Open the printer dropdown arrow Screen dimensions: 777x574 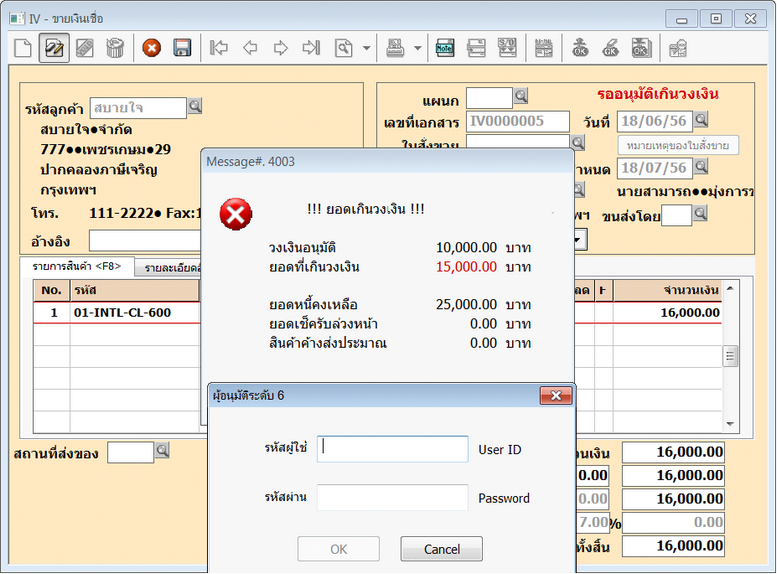click(417, 47)
